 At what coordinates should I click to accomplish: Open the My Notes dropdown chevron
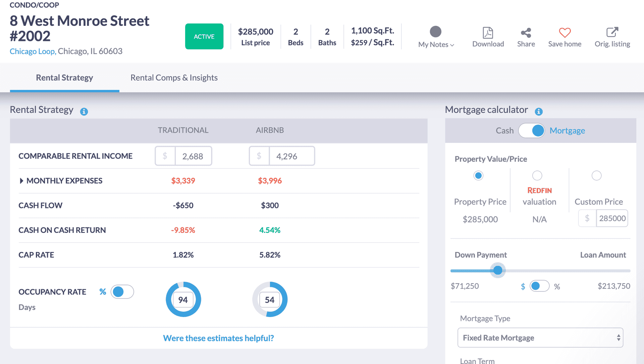[452, 45]
